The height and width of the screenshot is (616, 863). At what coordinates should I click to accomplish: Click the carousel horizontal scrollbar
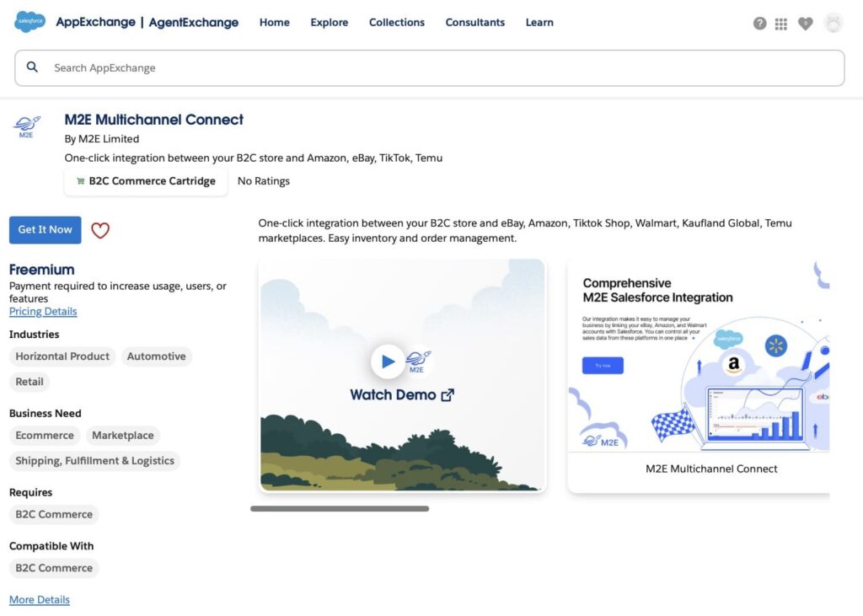click(340, 509)
